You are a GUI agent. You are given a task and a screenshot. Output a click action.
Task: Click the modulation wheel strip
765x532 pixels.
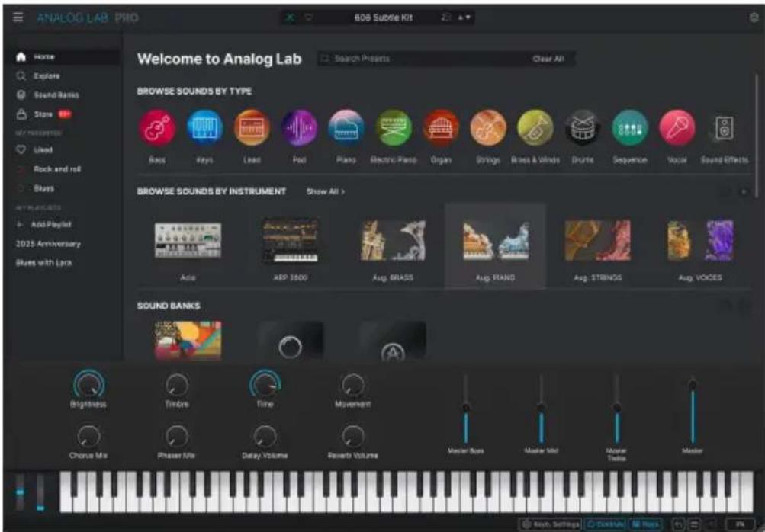pyautogui.click(x=40, y=492)
